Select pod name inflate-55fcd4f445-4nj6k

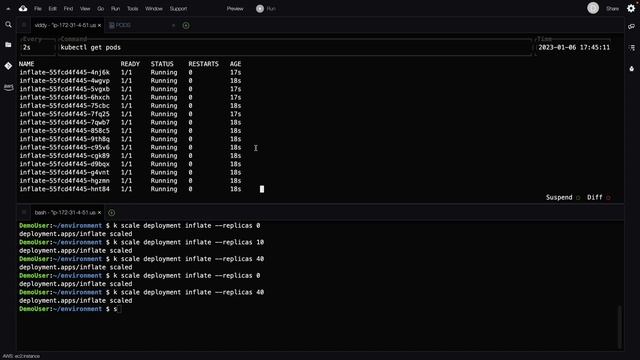tap(64, 72)
